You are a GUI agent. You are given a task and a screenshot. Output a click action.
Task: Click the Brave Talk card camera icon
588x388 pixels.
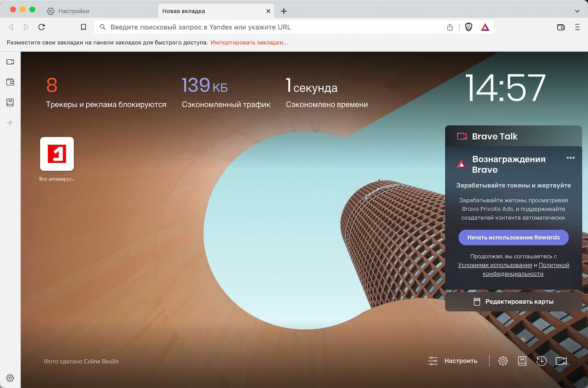pos(462,136)
